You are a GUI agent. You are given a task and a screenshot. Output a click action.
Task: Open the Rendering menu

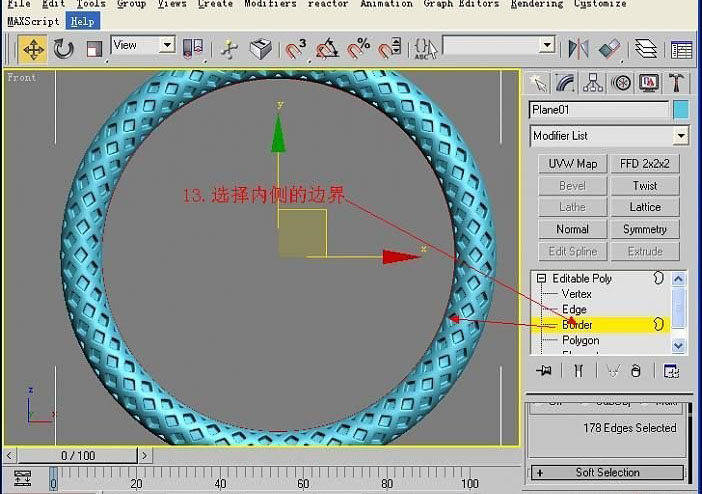coord(537,4)
